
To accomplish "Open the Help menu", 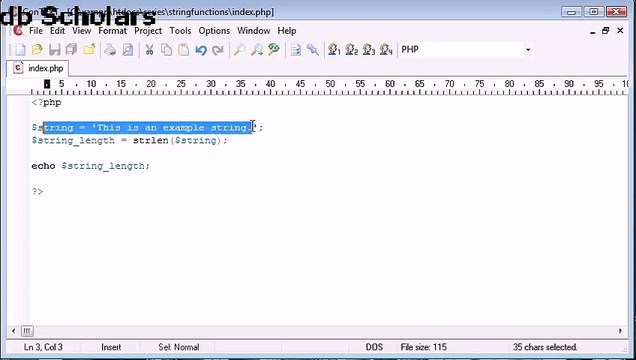I will tap(287, 31).
